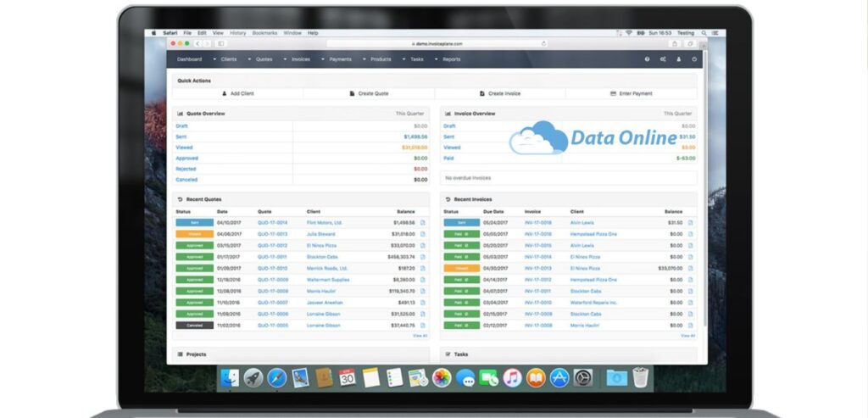Click Safari's back arrow button
This screenshot has width=868, height=418.
coord(198,44)
